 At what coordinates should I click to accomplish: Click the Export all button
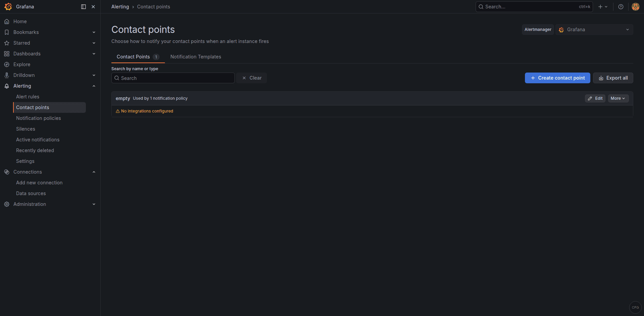pos(613,78)
